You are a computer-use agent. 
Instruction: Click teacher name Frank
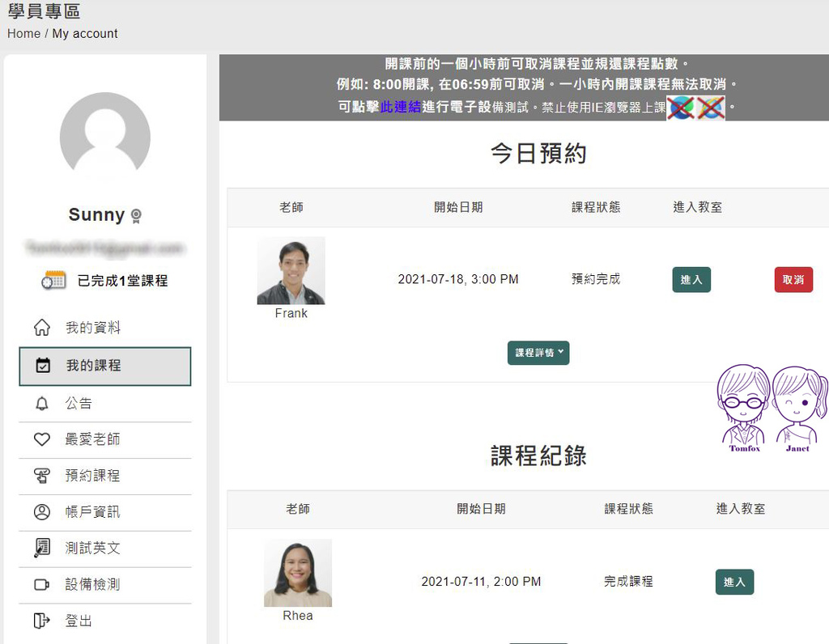[x=291, y=313]
